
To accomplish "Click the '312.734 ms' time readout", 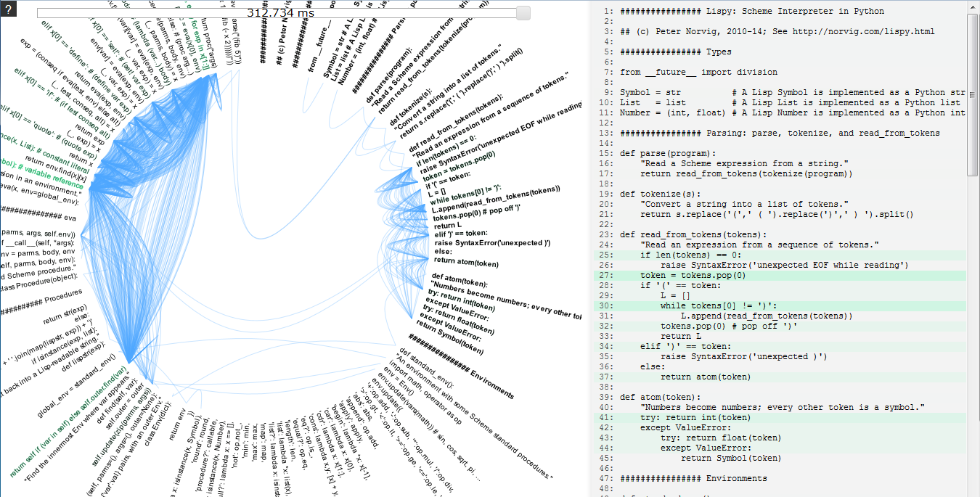I will tap(281, 12).
